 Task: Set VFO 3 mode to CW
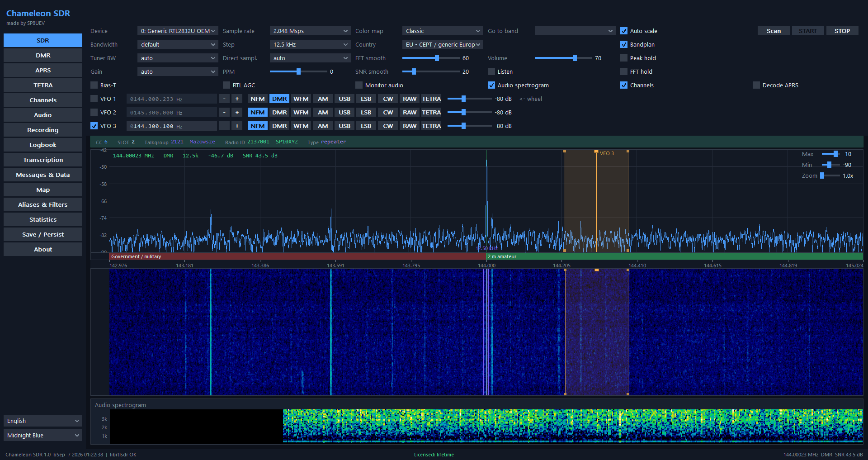click(x=388, y=126)
